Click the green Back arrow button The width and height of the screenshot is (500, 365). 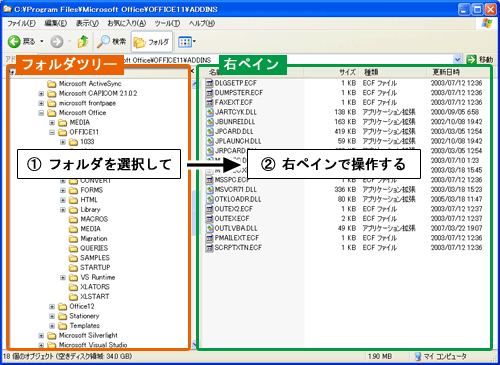tap(14, 42)
